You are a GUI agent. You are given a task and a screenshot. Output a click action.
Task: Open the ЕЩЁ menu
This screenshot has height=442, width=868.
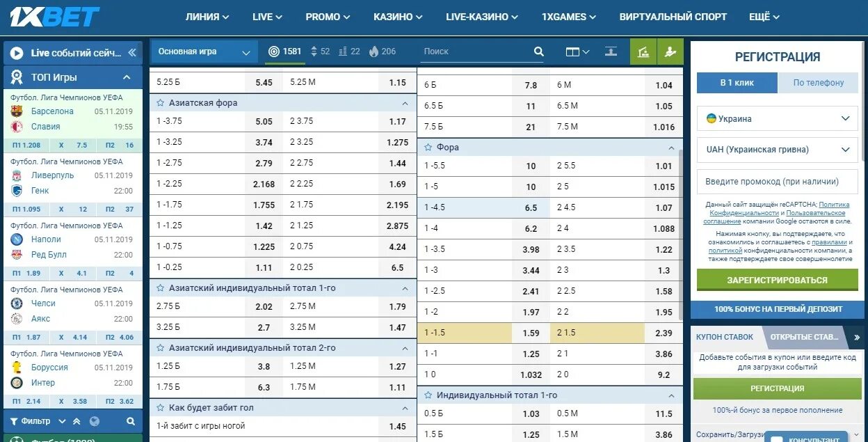click(x=764, y=17)
